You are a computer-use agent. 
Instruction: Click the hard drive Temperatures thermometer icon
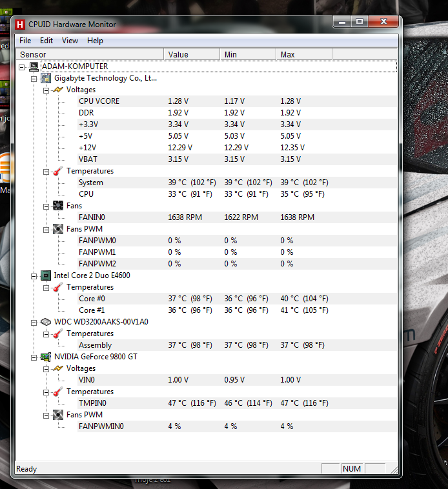58,334
